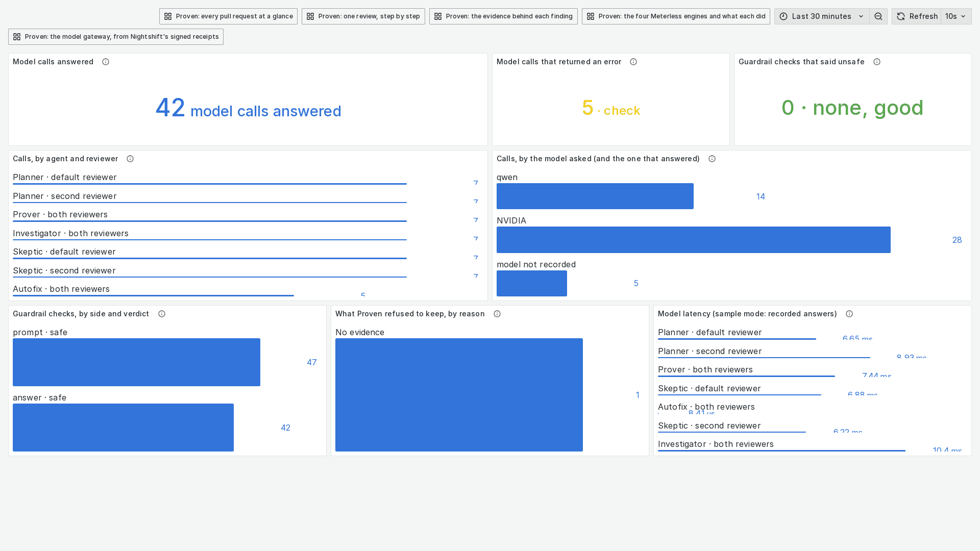This screenshot has height=551, width=980.
Task: Click value 14 beside the qwen bar
Action: tap(761, 196)
